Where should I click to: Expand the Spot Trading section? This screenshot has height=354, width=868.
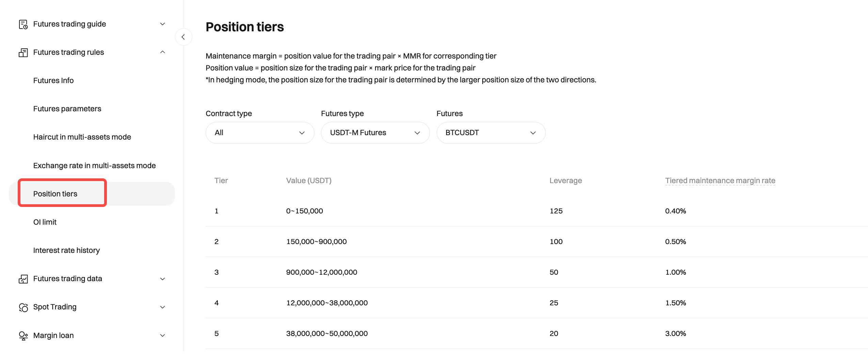click(x=162, y=307)
